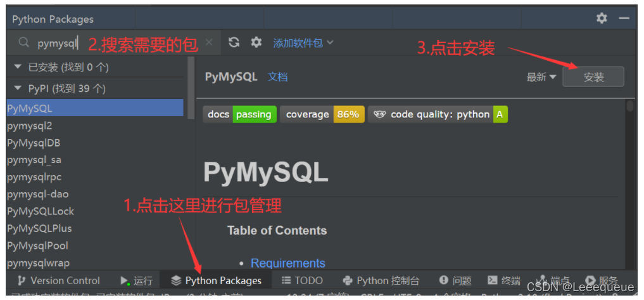
Task: Click the PyMySQL name in details header
Action: pyautogui.click(x=231, y=77)
